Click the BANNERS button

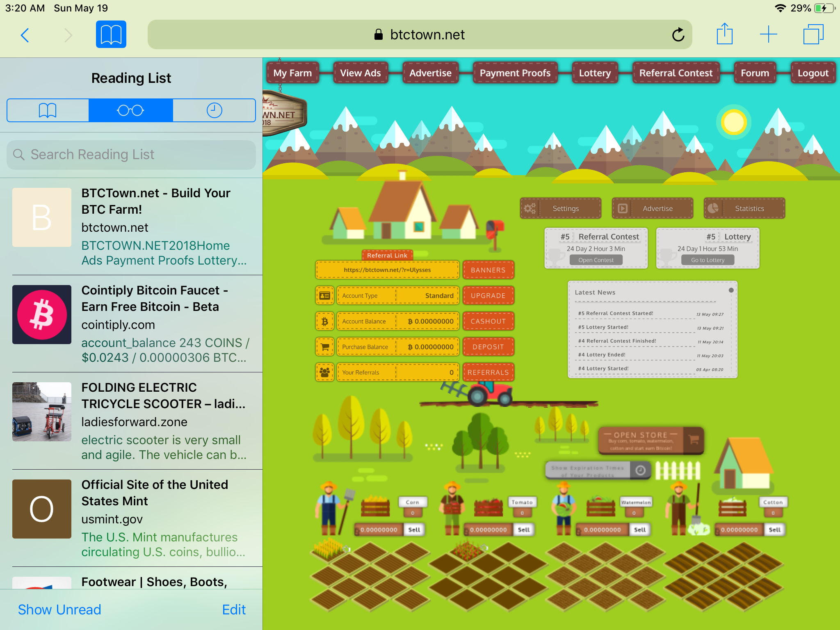point(488,270)
